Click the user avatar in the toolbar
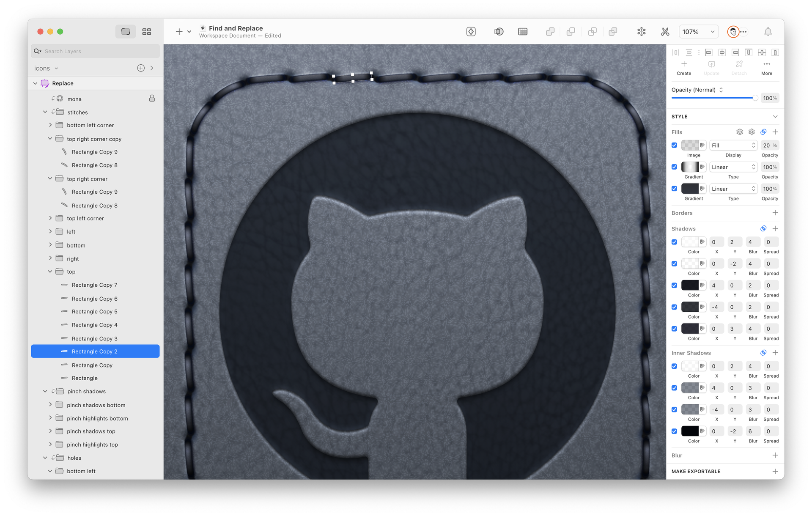This screenshot has width=812, height=516. click(x=733, y=32)
